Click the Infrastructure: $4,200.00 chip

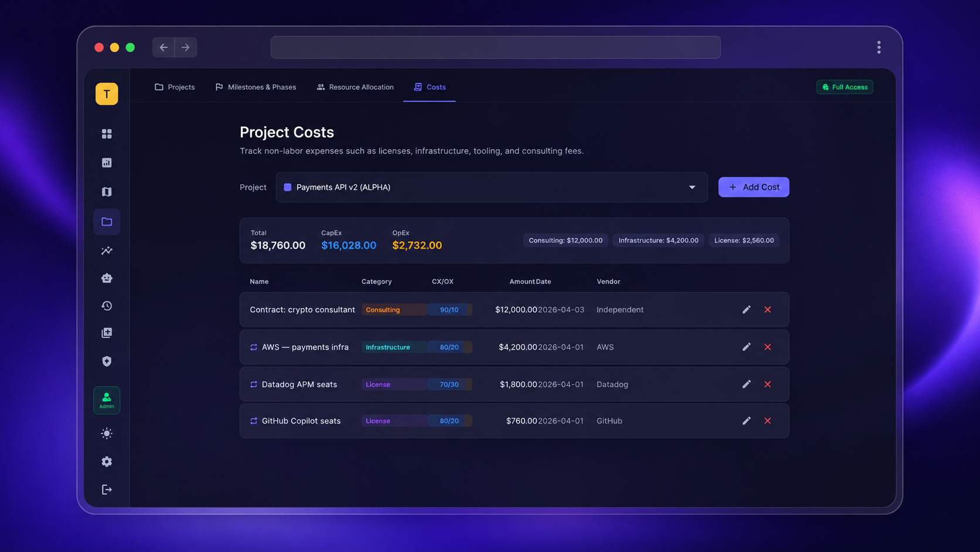coord(658,241)
